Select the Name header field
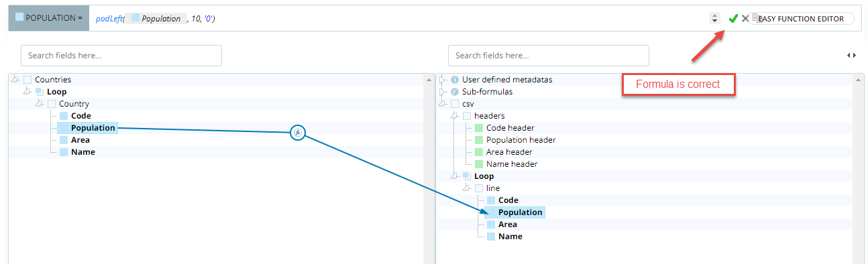This screenshot has height=264, width=868. pyautogui.click(x=512, y=164)
